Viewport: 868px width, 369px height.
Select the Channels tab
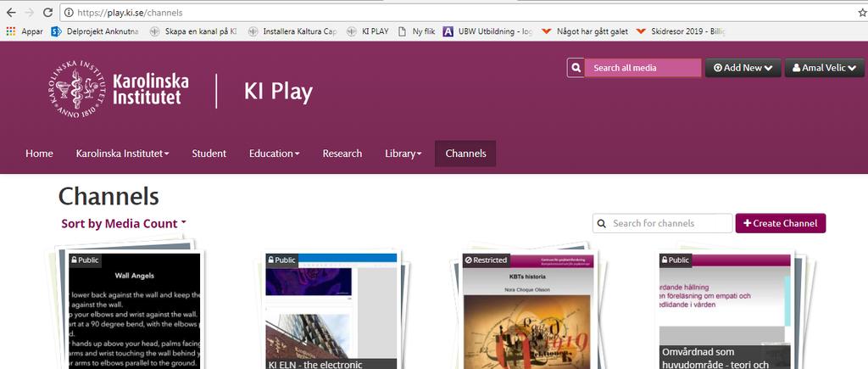[x=465, y=154]
